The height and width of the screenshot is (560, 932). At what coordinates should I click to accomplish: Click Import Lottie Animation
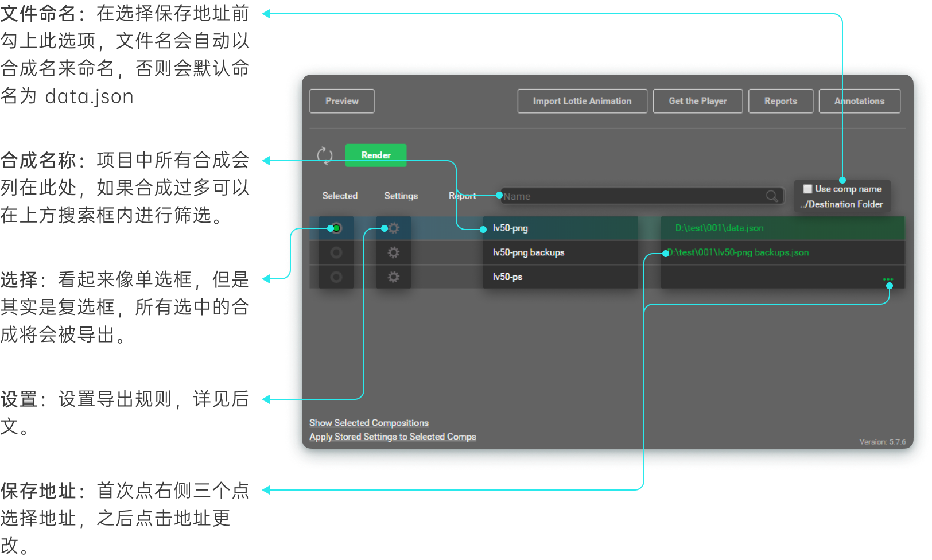(x=582, y=101)
